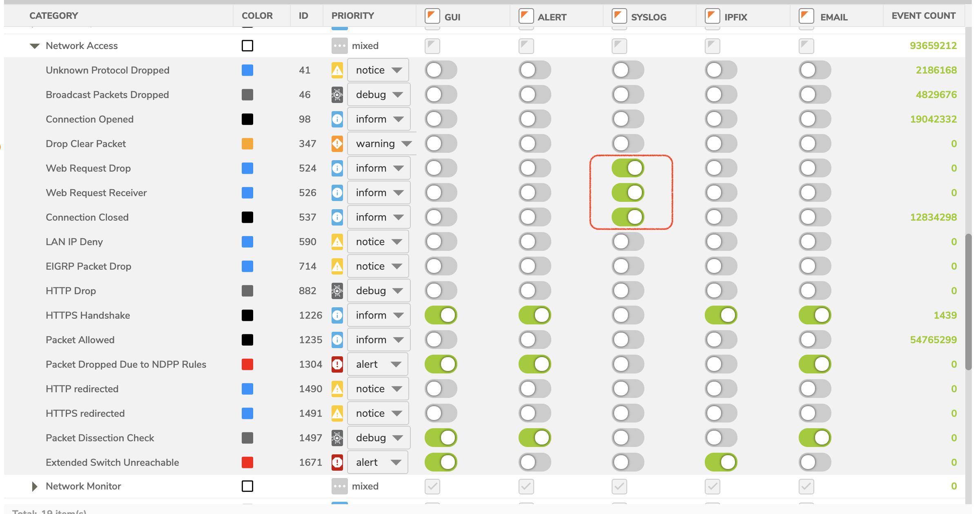Turn off Syslog for Connection Closed
This screenshot has height=514, width=980.
628,217
